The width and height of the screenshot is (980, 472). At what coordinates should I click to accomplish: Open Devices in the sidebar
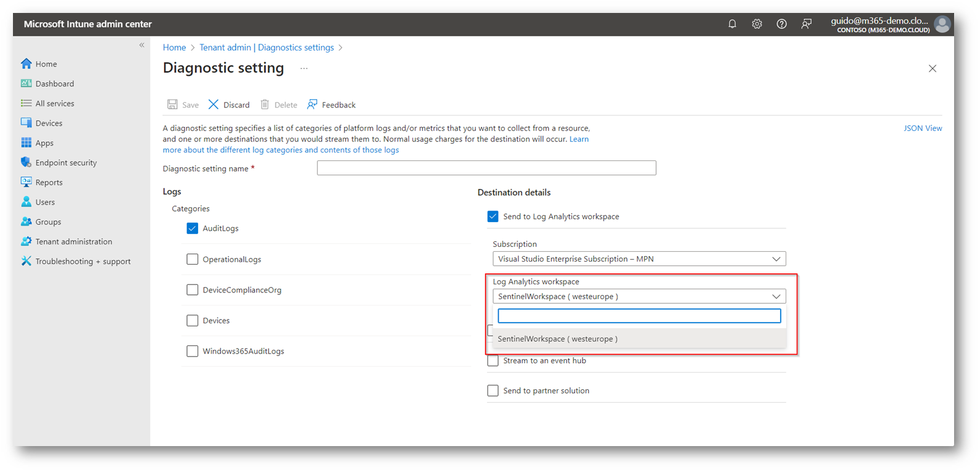[49, 123]
